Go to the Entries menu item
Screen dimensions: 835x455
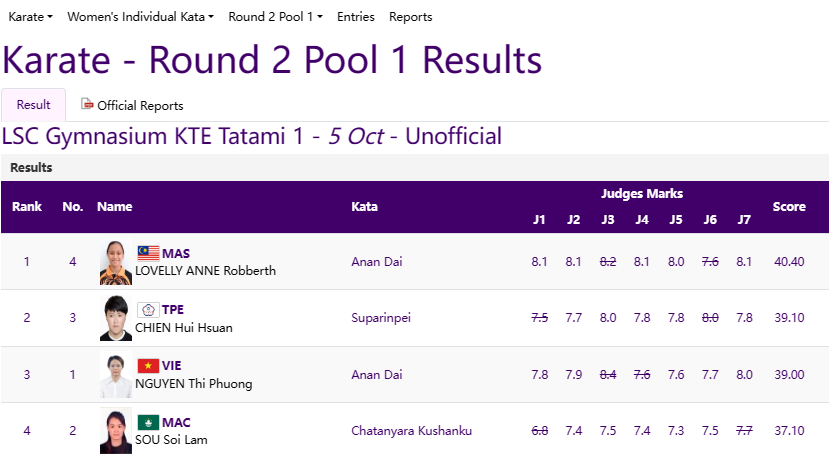356,17
